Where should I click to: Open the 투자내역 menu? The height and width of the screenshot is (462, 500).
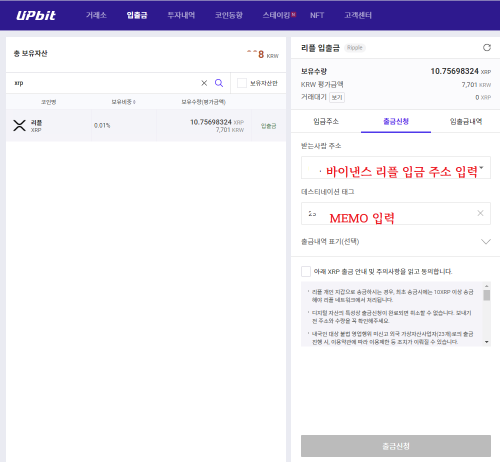coord(181,15)
